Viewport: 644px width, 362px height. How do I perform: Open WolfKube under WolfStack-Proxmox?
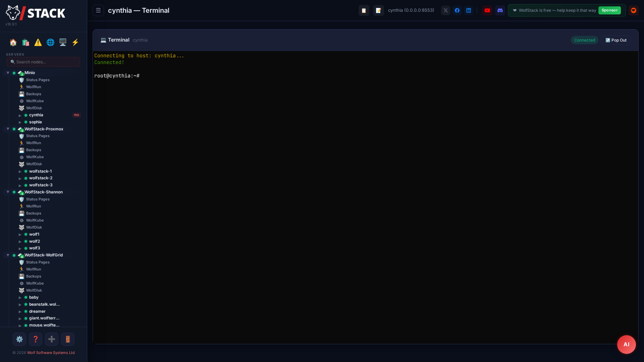pyautogui.click(x=35, y=157)
